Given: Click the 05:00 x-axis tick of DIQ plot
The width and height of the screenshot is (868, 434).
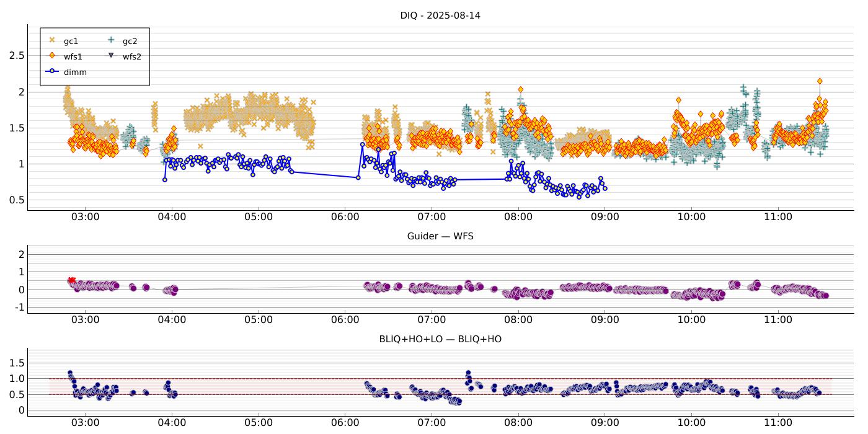Looking at the screenshot, I should 259,217.
